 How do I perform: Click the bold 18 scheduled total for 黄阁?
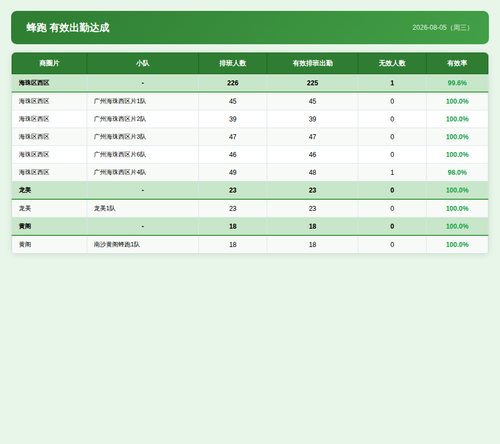tap(233, 226)
